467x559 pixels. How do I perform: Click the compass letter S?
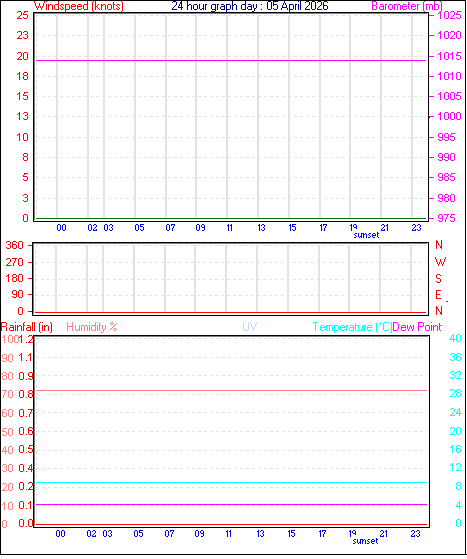(438, 278)
